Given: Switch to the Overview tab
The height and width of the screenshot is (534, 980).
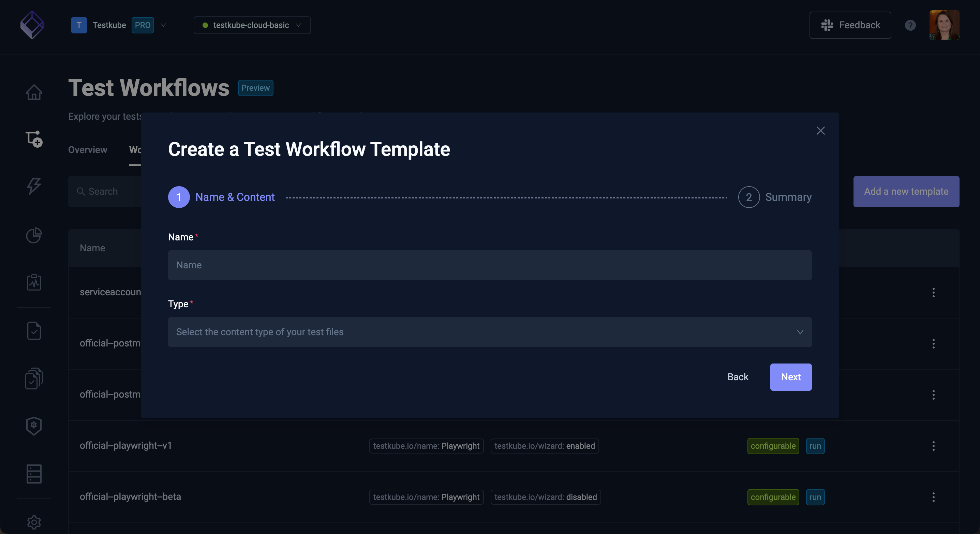Looking at the screenshot, I should pos(88,150).
